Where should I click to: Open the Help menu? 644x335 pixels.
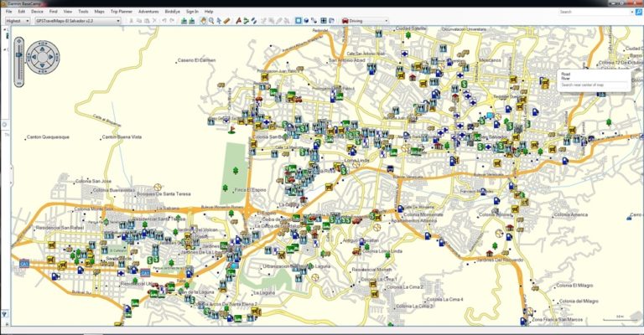click(209, 12)
